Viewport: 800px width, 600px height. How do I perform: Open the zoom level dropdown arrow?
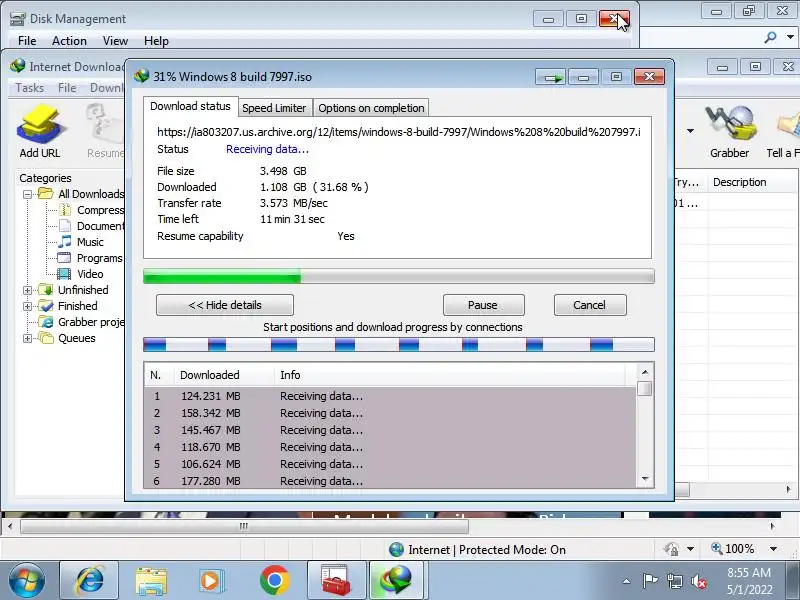(773, 549)
